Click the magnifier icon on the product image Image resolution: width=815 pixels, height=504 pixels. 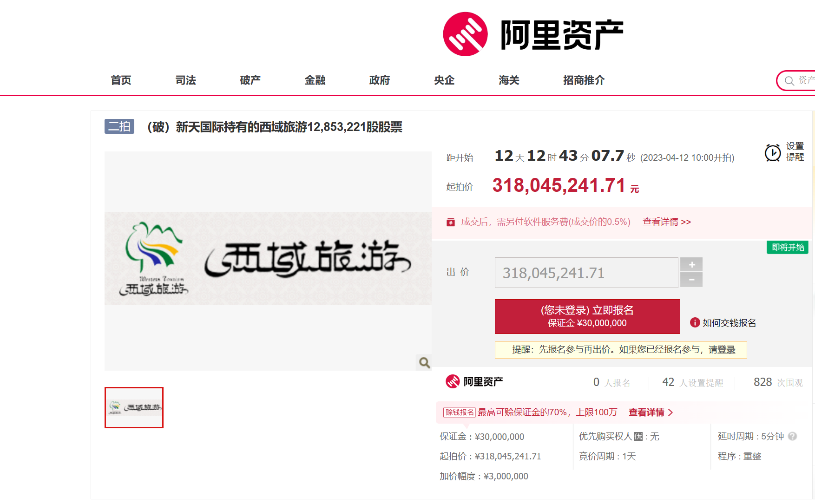423,362
